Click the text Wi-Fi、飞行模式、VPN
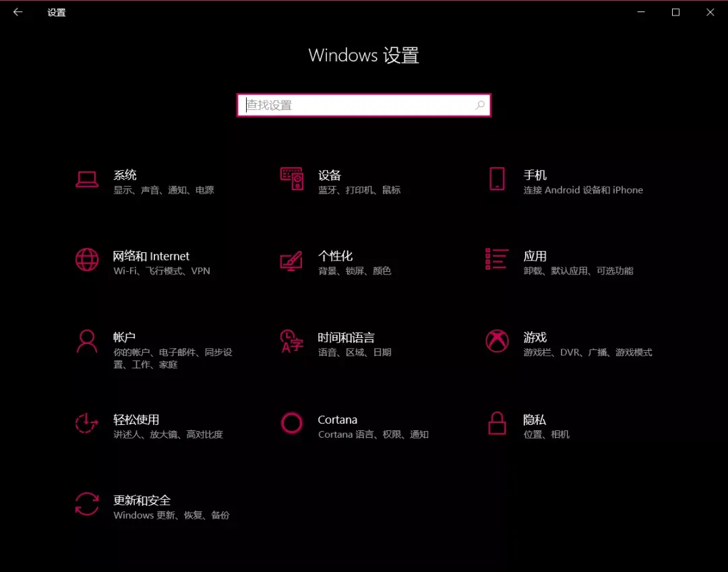This screenshot has height=572, width=728. click(x=162, y=271)
